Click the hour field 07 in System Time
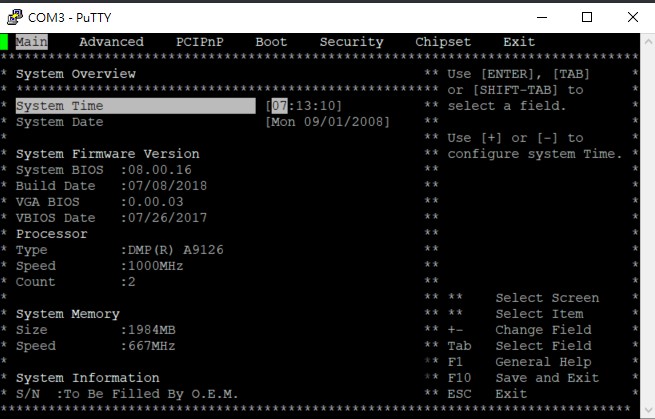This screenshot has width=655, height=419. (x=279, y=106)
